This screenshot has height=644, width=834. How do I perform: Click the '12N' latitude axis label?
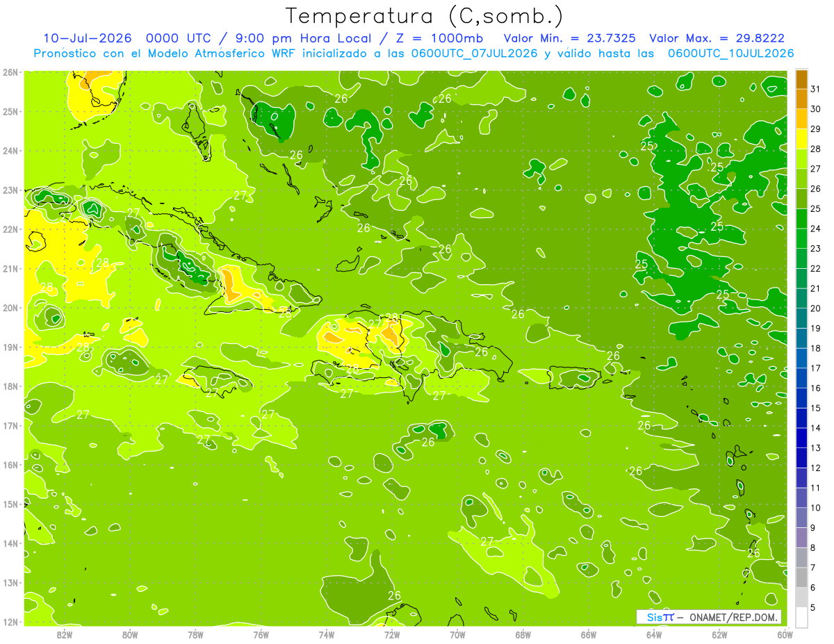coord(10,622)
